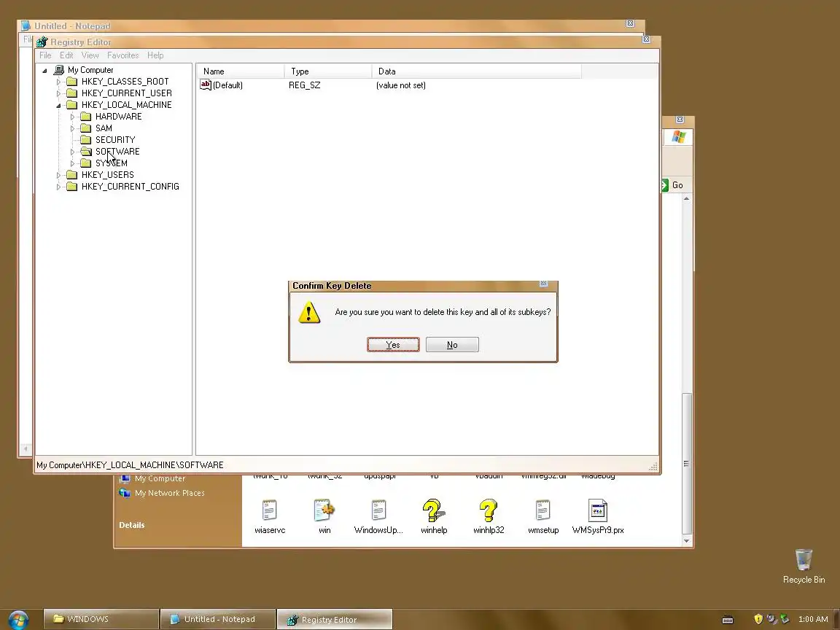Sort values by the Name column

click(240, 71)
